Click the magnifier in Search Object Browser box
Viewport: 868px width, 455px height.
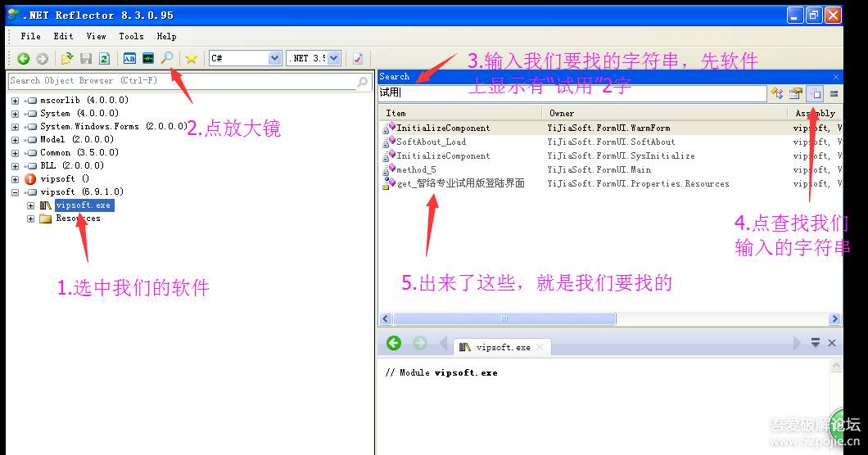click(362, 81)
